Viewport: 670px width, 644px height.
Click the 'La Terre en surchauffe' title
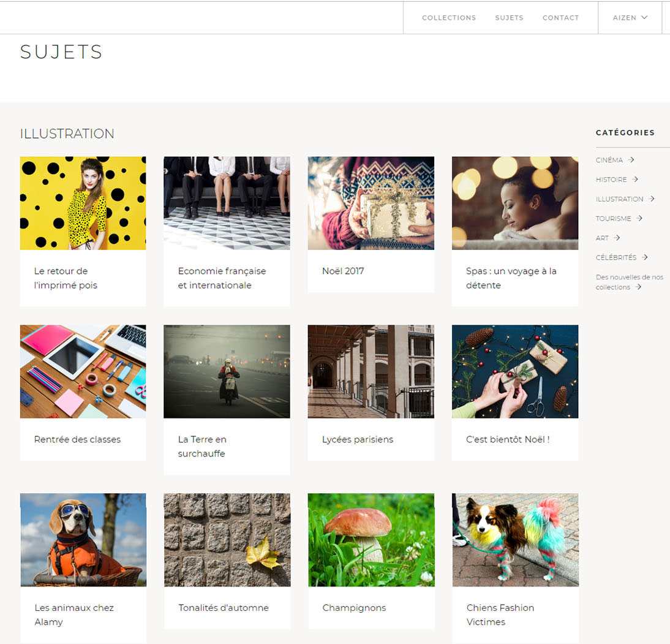click(x=202, y=447)
